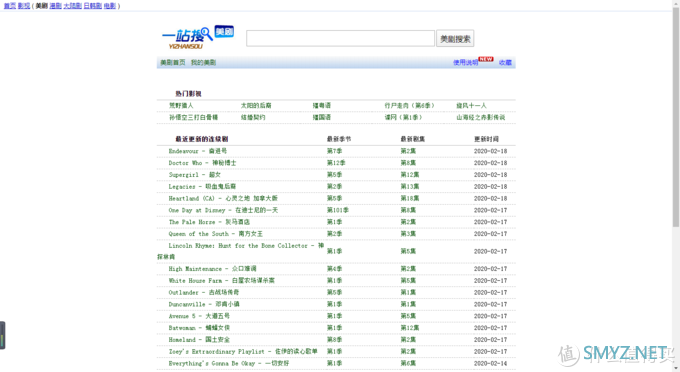Click 第18集 in Heartland row

410,198
